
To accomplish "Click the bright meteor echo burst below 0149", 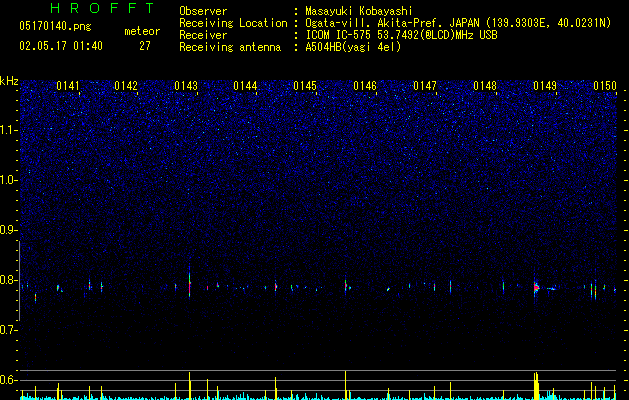I will [536, 288].
